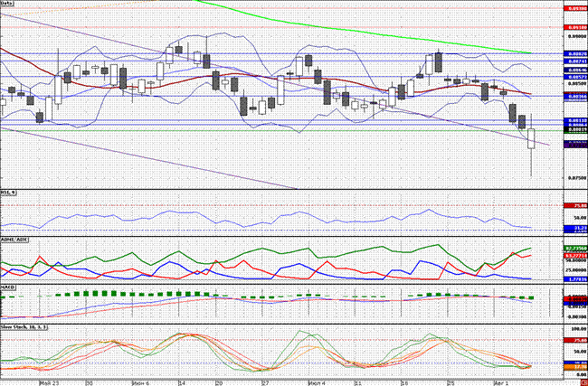Click the green 82.73560 ADX value tag
The image size is (588, 386).
pyautogui.click(x=576, y=248)
